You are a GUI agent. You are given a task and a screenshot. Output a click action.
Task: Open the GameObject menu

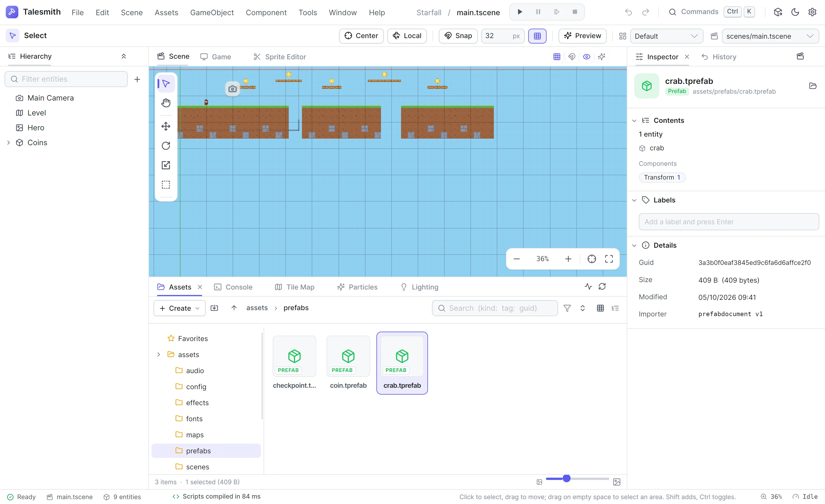[212, 12]
